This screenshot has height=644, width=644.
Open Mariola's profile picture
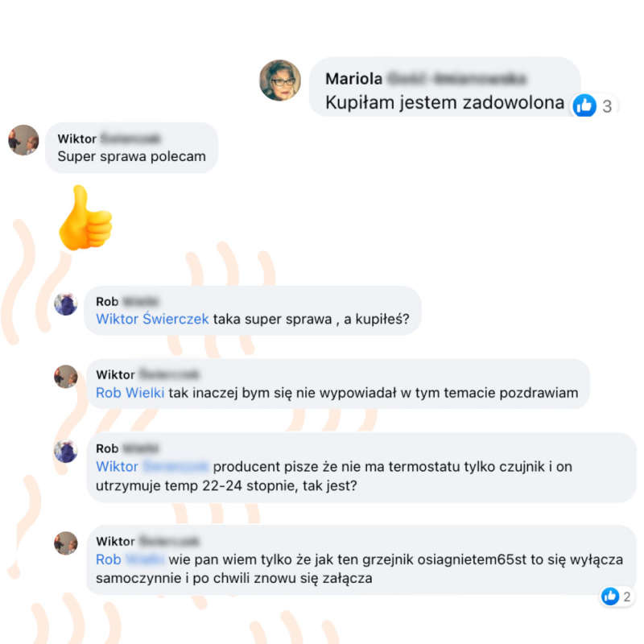(x=280, y=80)
